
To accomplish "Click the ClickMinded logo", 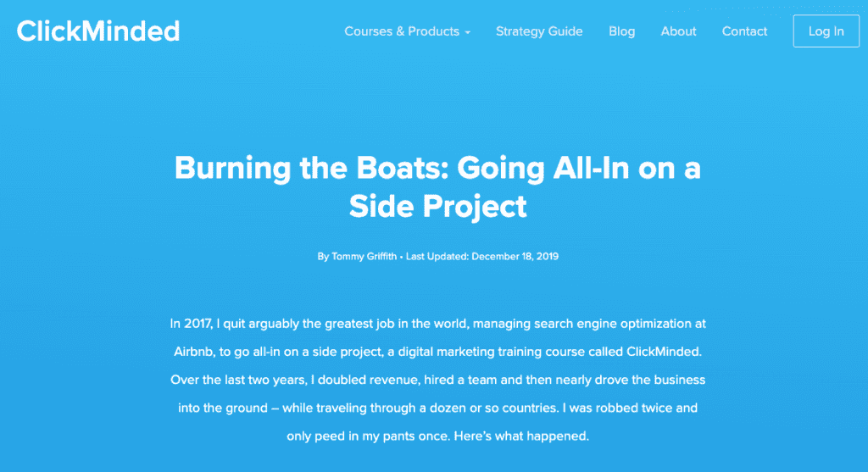I will point(98,31).
